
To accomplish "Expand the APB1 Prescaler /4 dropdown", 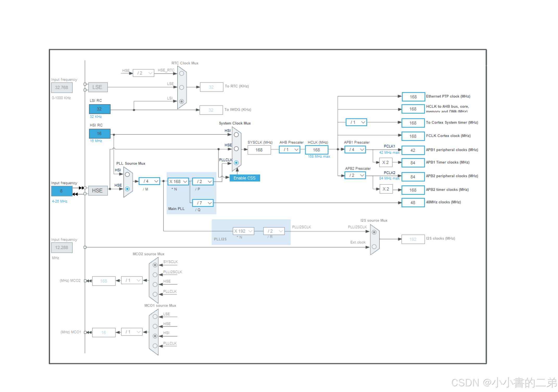I will (x=355, y=150).
